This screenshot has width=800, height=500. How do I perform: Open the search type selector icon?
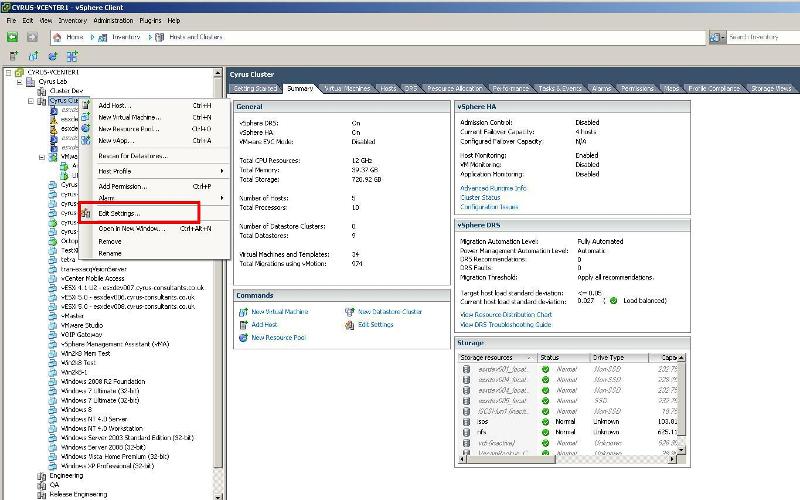click(x=717, y=37)
